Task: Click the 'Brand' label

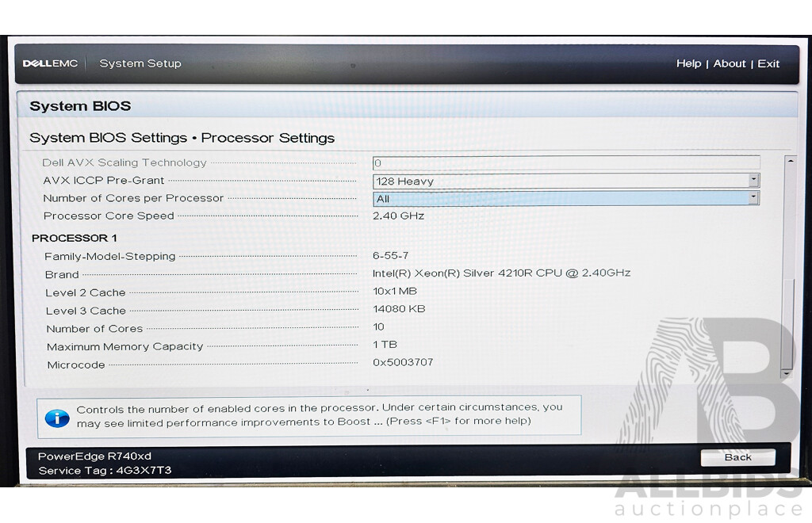Action: [x=62, y=275]
